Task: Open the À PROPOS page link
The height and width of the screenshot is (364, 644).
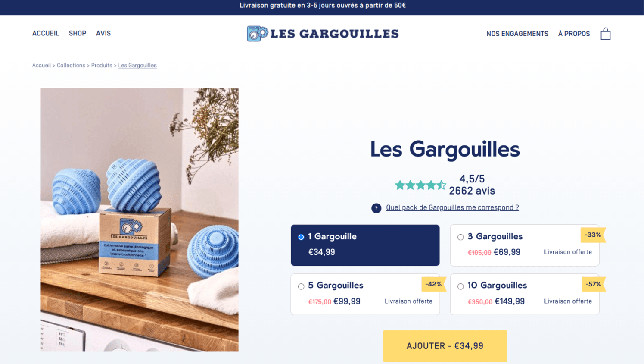Action: (x=574, y=34)
